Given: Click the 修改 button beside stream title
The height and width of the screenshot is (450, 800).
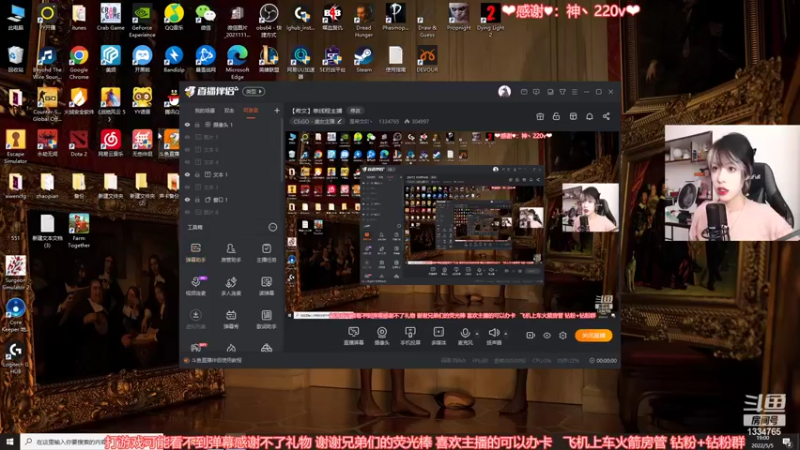Looking at the screenshot, I should pos(355,111).
